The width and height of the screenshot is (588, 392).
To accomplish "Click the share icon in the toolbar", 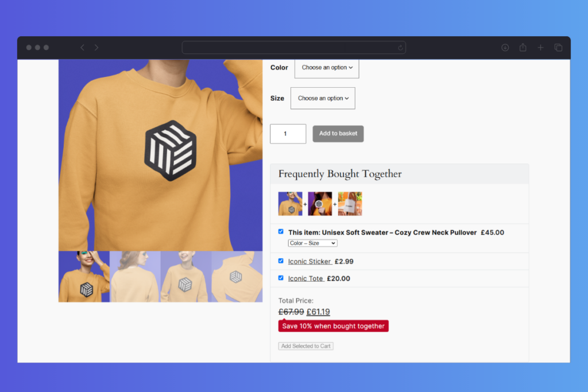I will point(523,48).
